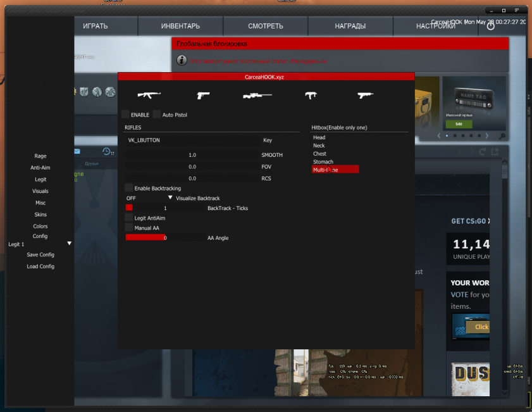Select the highlighted Multi-bone hitbox
The height and width of the screenshot is (412, 532).
click(x=335, y=170)
